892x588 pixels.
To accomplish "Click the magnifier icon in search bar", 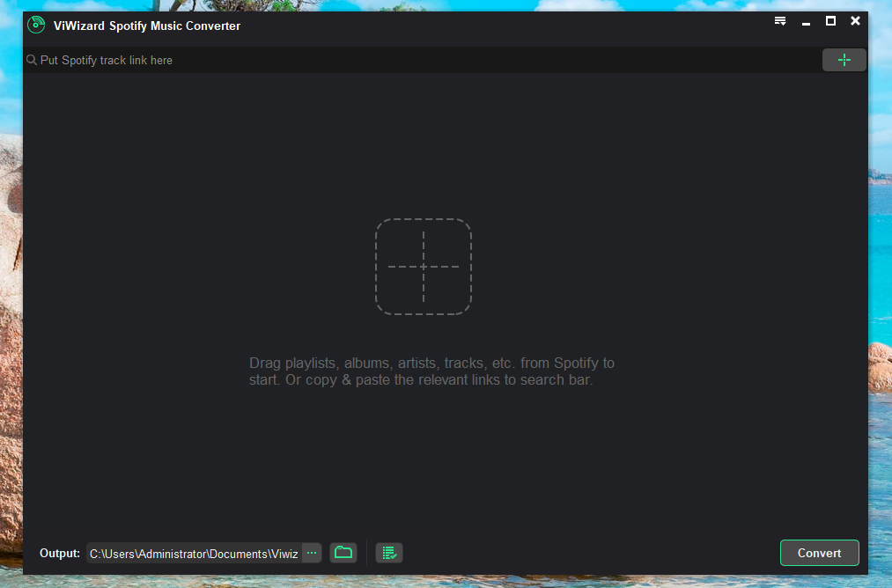I will pyautogui.click(x=32, y=61).
